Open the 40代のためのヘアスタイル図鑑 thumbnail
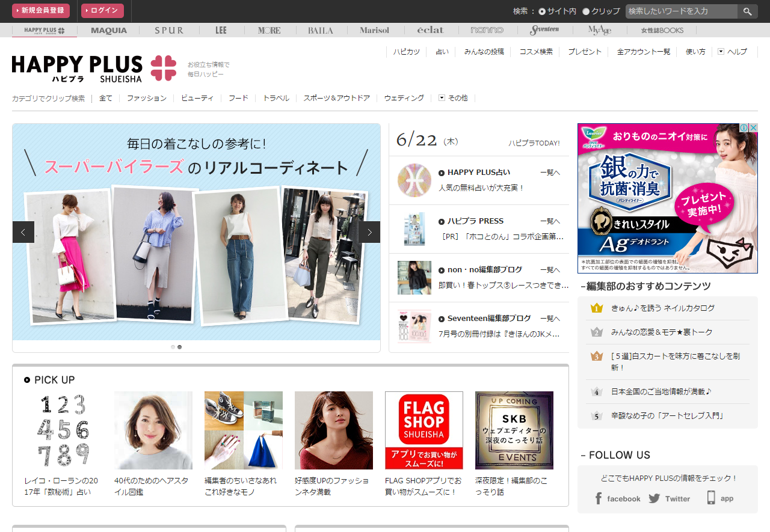The image size is (770, 532). [x=153, y=430]
